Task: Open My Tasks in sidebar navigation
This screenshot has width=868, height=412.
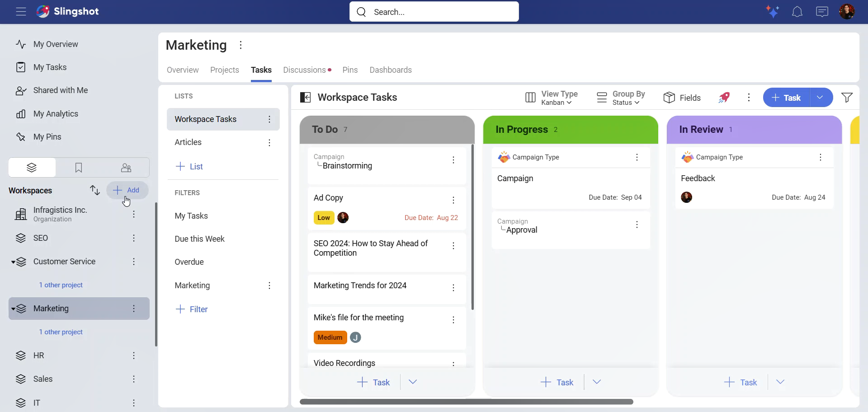Action: click(x=50, y=67)
